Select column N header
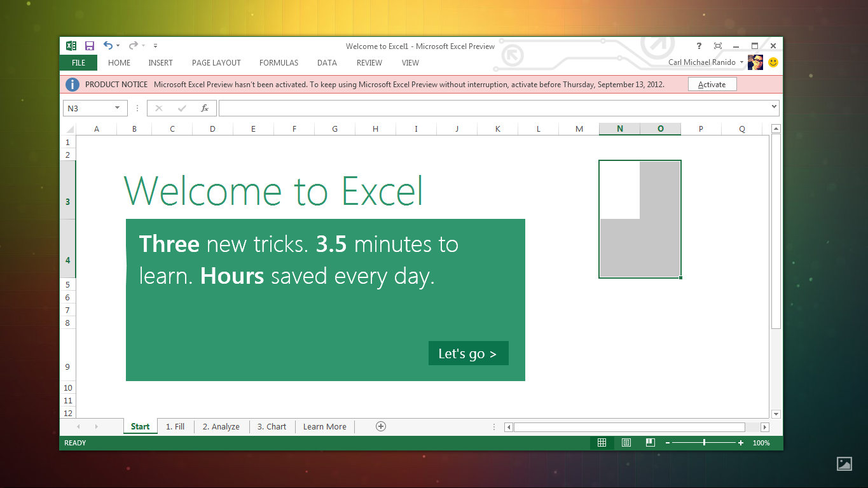This screenshot has width=868, height=488. (619, 129)
